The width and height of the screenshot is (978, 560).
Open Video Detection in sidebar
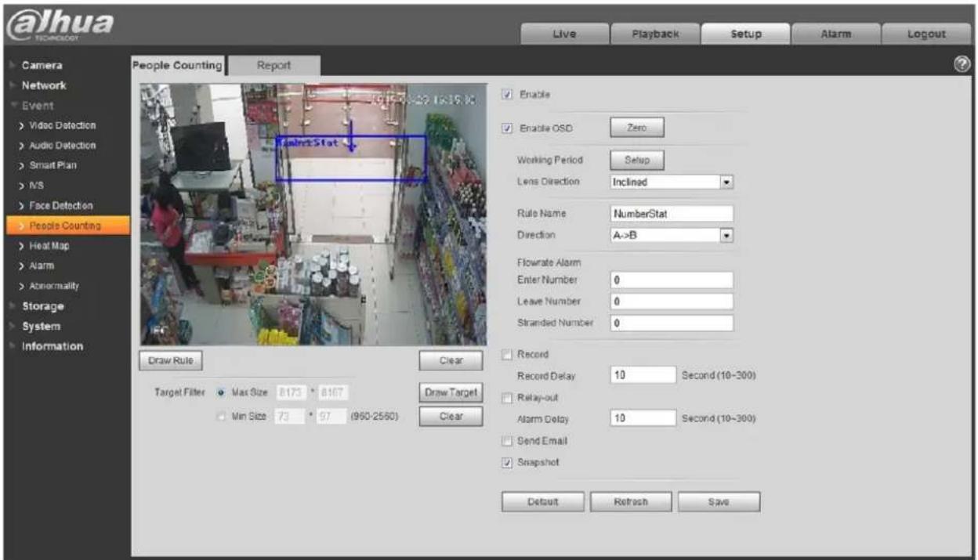[x=63, y=126]
